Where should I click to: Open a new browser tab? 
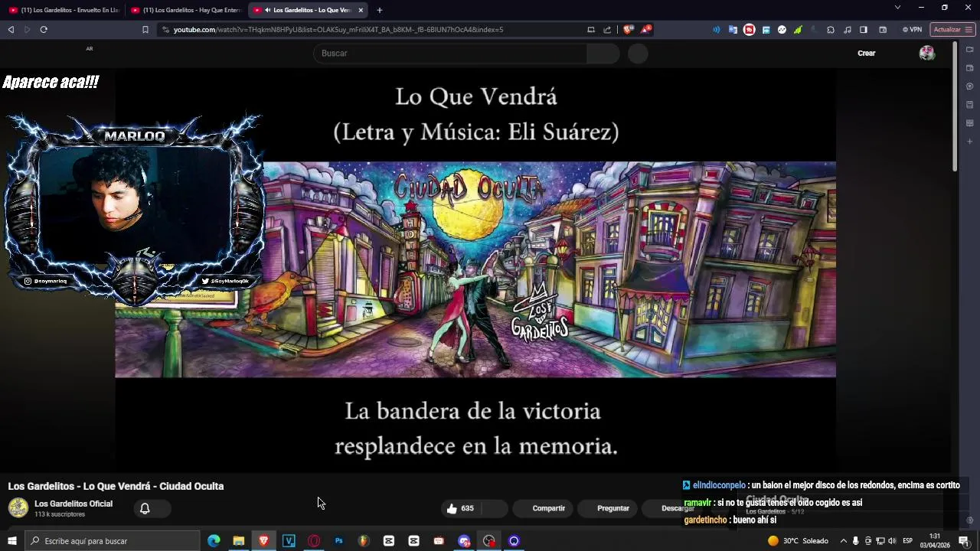[379, 10]
